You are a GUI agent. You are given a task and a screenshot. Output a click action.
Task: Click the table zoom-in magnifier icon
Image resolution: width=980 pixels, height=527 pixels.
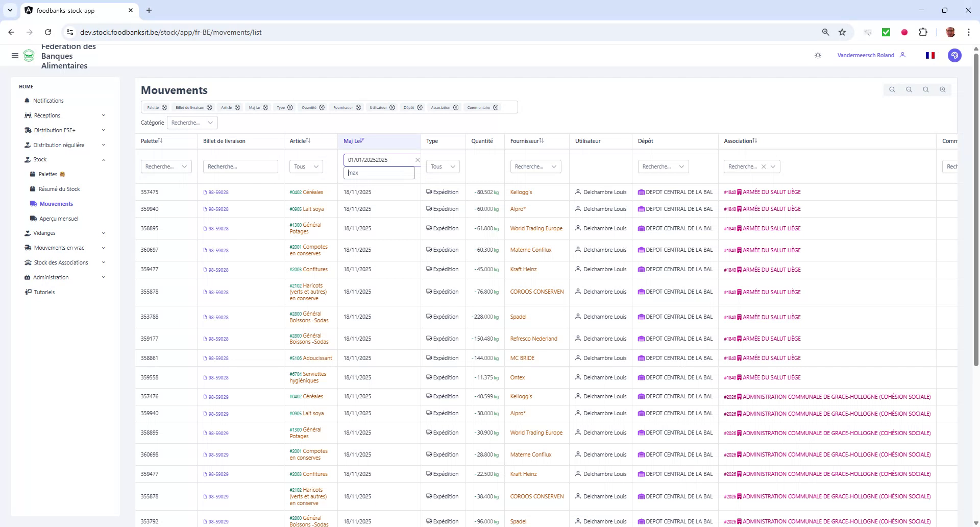click(x=942, y=89)
